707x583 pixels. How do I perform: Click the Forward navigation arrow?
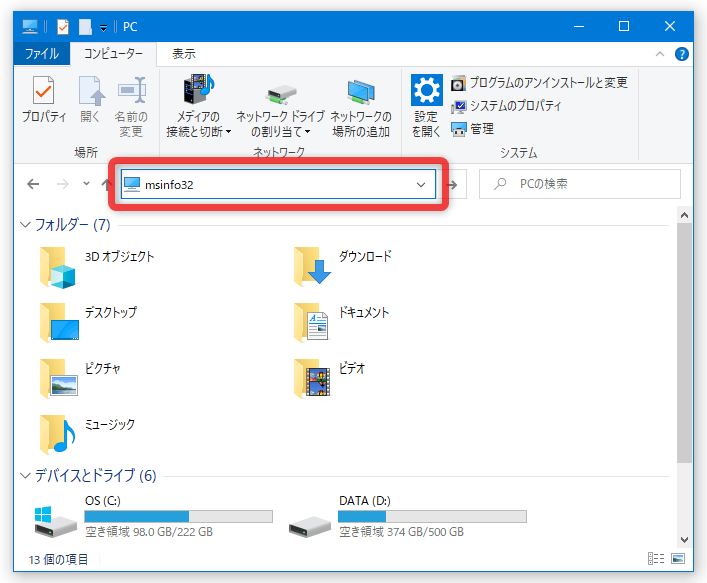pos(63,184)
